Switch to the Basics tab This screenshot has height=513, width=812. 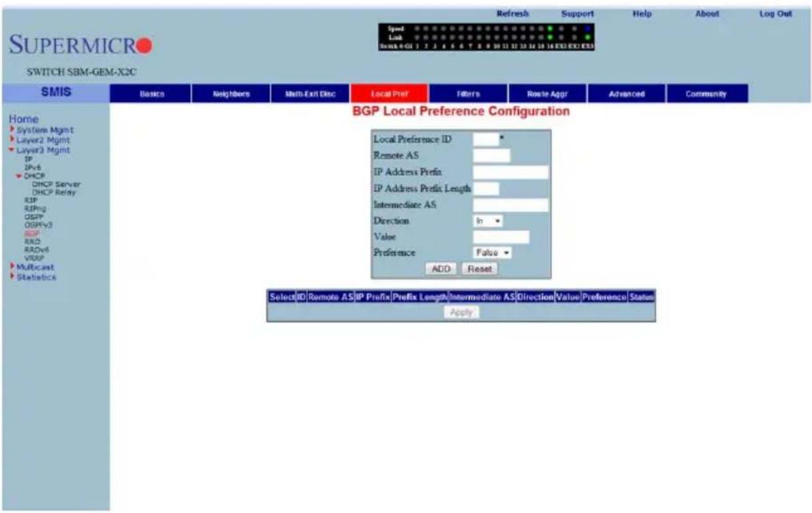[x=151, y=94]
